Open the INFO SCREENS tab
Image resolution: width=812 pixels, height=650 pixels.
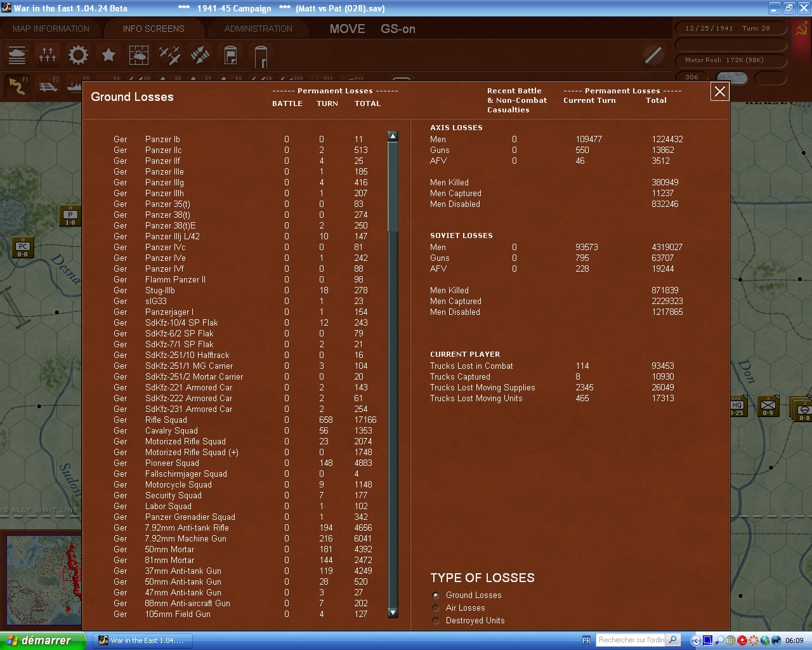pos(154,29)
